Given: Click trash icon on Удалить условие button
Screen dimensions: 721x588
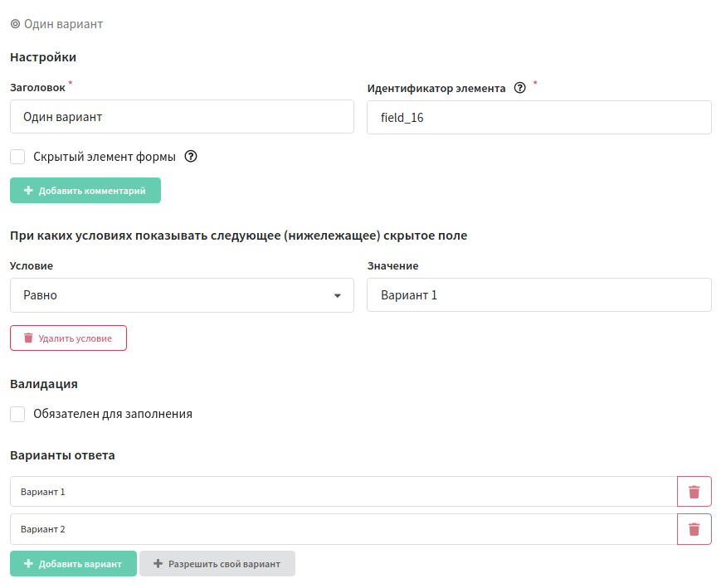Looking at the screenshot, I should tap(28, 338).
